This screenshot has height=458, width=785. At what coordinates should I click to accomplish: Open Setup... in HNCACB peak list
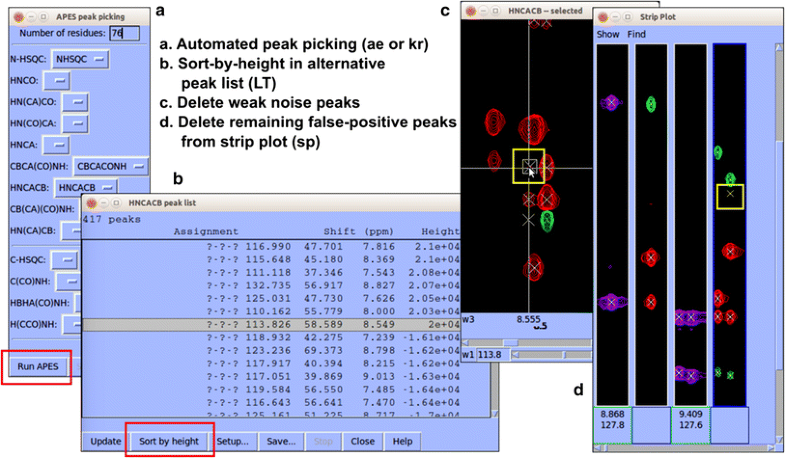click(x=233, y=441)
